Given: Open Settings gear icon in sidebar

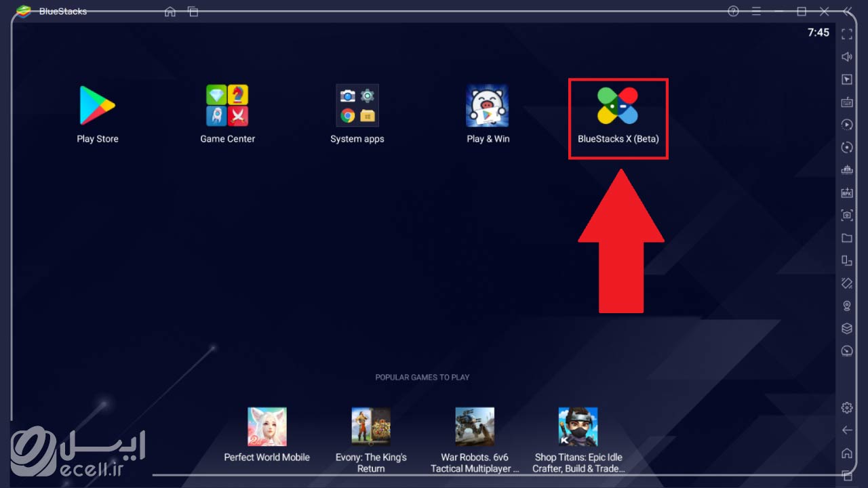Looking at the screenshot, I should coord(847,407).
